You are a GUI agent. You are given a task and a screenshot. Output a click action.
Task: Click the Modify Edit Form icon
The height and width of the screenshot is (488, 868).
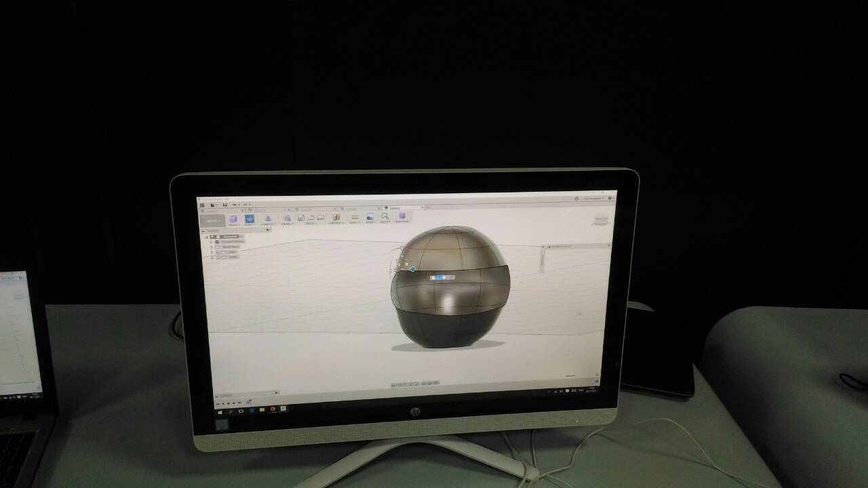point(250,219)
